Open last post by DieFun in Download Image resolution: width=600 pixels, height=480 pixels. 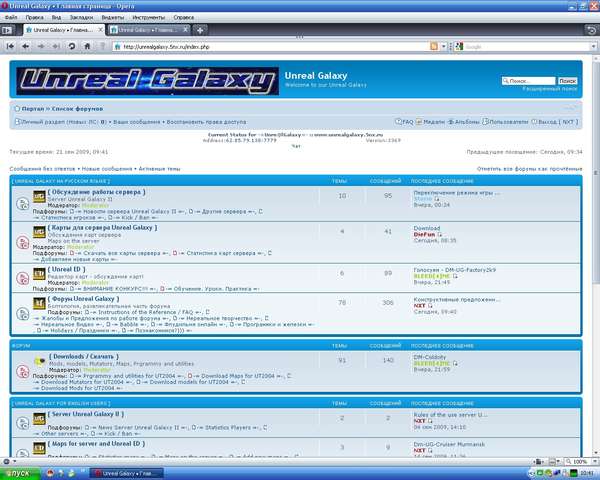point(427,228)
